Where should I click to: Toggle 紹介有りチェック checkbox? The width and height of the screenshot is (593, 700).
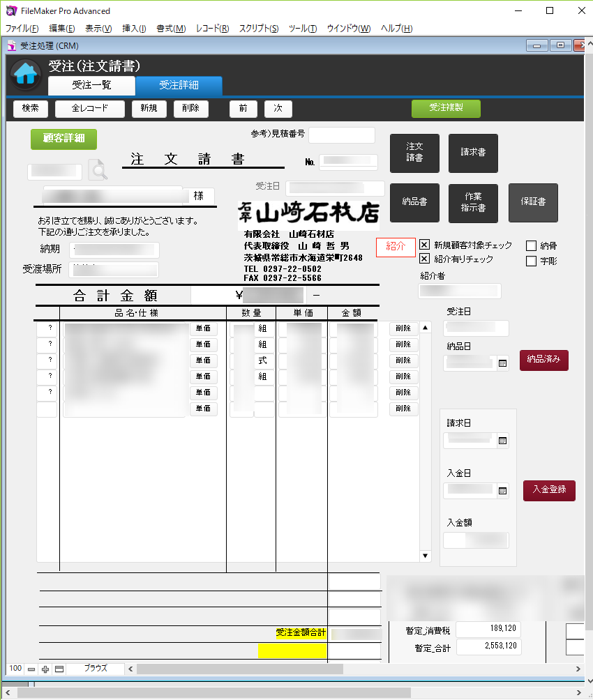coord(425,259)
